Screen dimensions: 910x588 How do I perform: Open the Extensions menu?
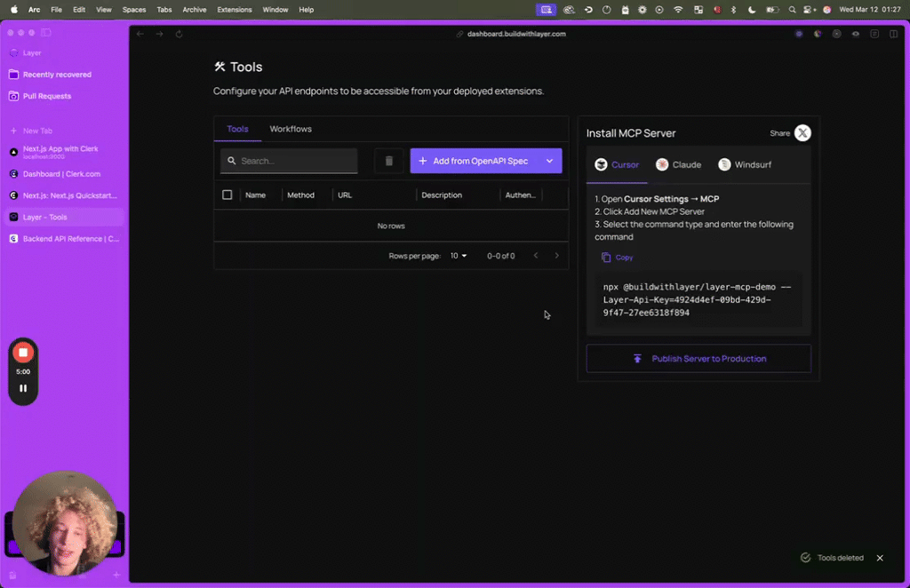point(235,9)
